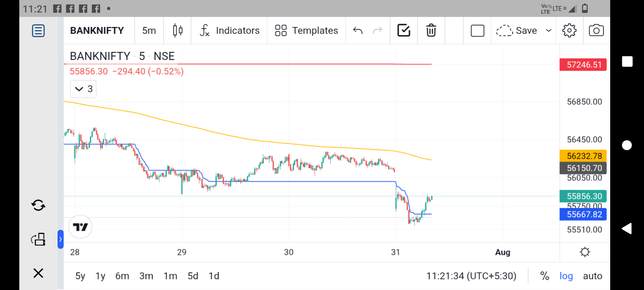Click the 56450.00 price scale value

tap(584, 140)
